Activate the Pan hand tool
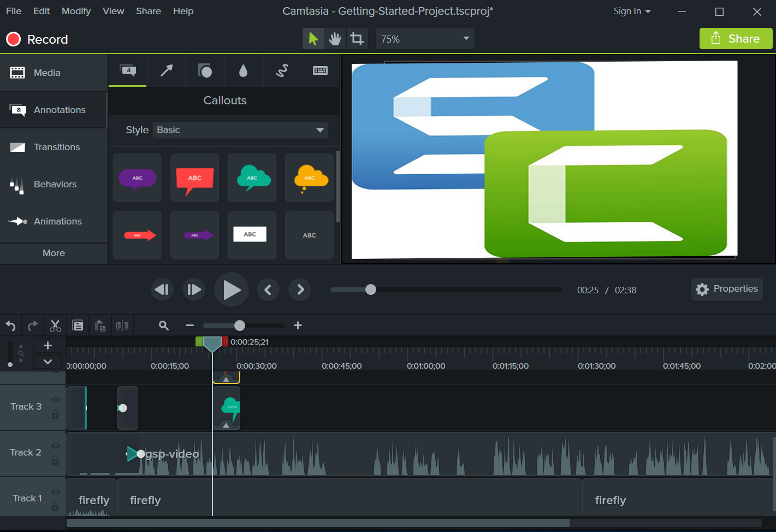This screenshot has width=776, height=532. point(335,39)
